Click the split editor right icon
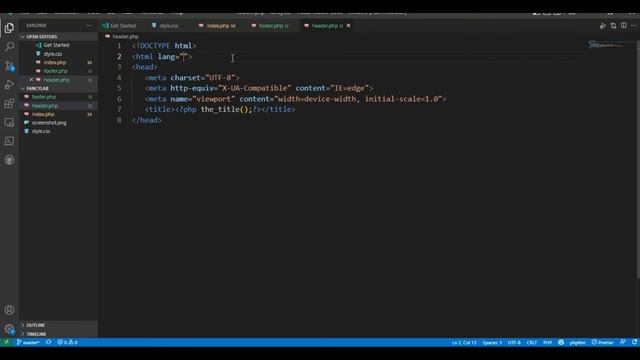The image size is (640, 360). 624,25
